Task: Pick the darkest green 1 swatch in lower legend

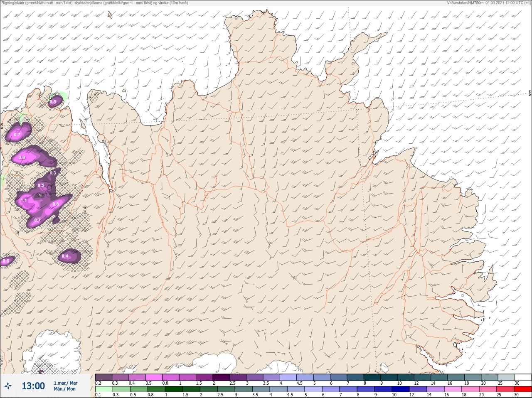Action: coord(173,389)
